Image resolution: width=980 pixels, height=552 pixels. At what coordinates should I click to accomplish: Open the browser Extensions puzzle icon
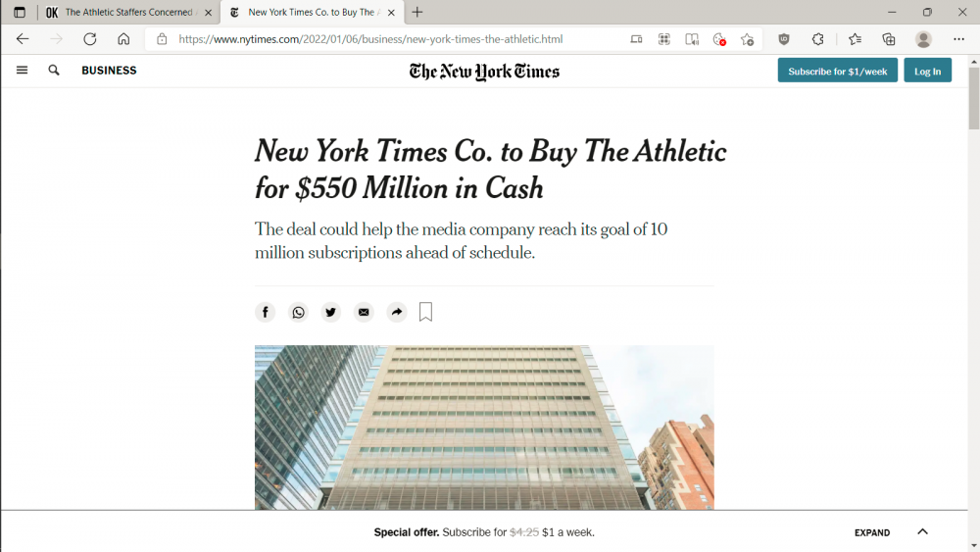[818, 39]
